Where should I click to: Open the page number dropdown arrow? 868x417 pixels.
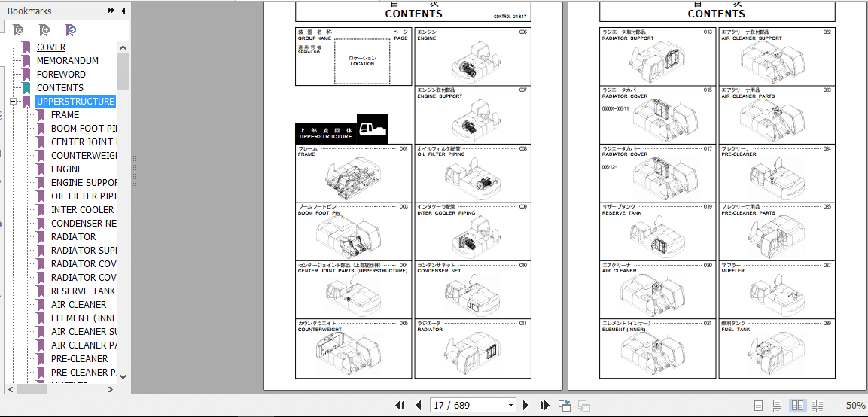point(510,406)
